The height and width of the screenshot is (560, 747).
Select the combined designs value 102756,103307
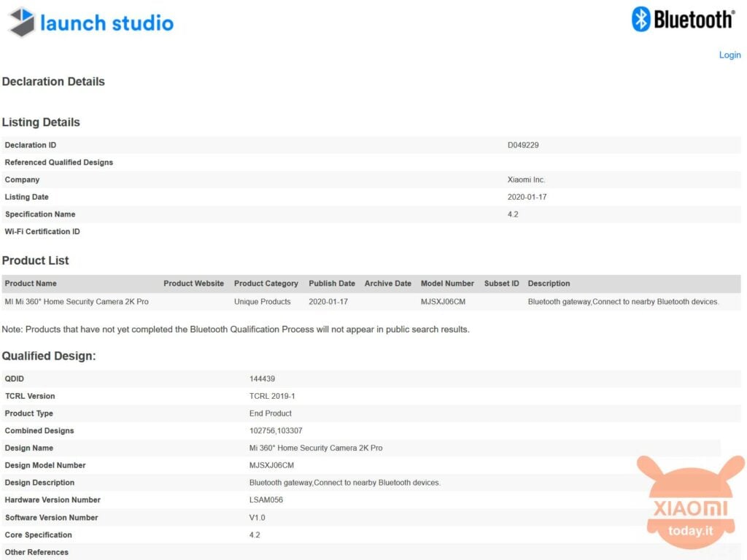click(x=276, y=431)
